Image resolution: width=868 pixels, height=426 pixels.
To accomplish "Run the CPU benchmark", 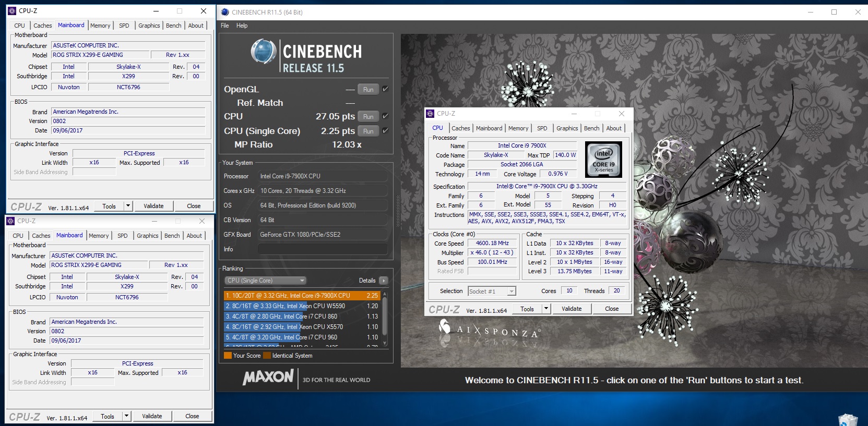I will coord(368,116).
